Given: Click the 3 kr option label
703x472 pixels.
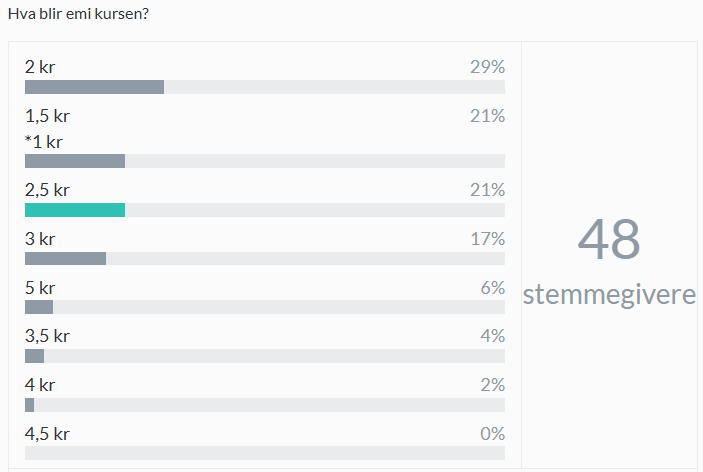Looking at the screenshot, I should click(x=40, y=239).
